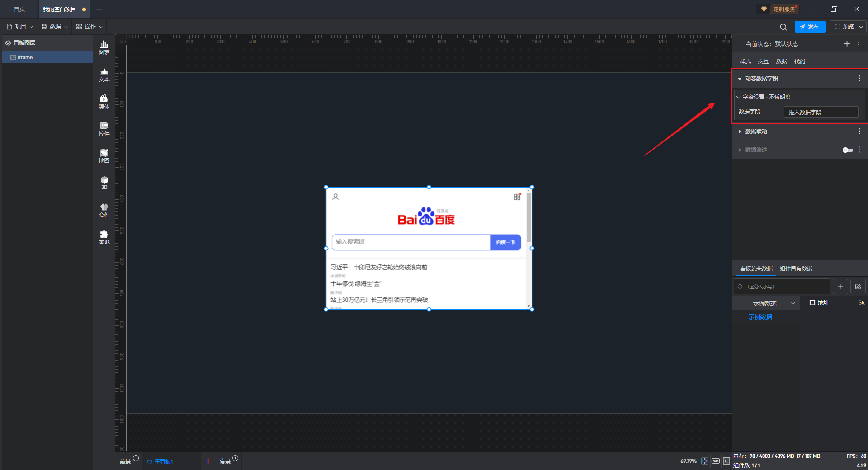Open the 预览 dropdown arrow

pos(861,27)
